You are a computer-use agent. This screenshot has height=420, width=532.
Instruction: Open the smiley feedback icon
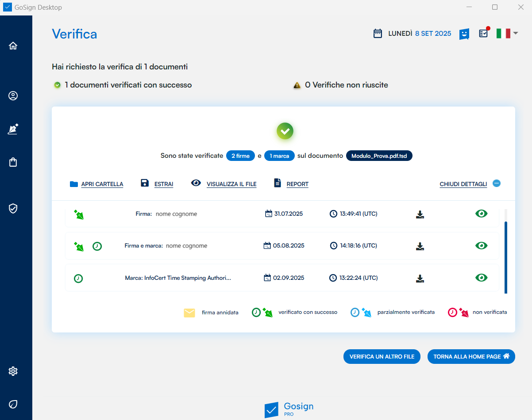(464, 34)
